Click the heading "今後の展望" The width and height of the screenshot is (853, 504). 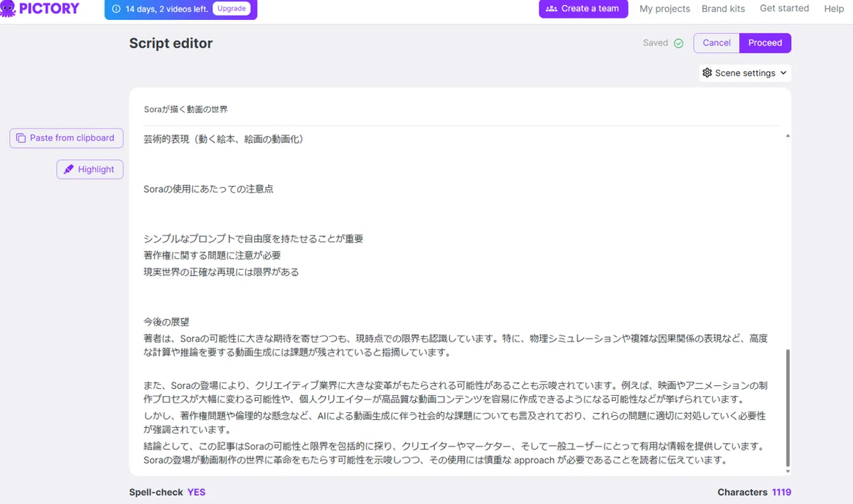tap(166, 321)
